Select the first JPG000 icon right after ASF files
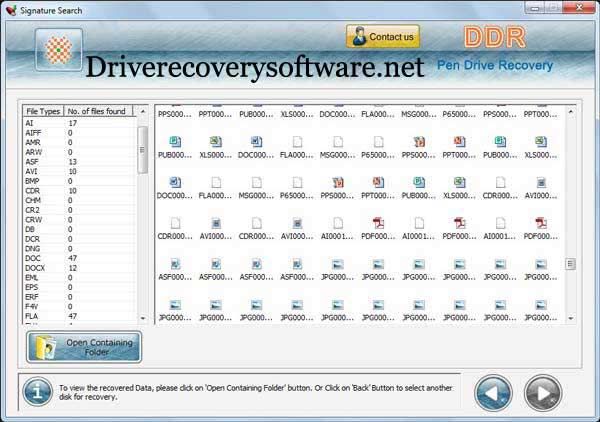 pyautogui.click(x=338, y=264)
